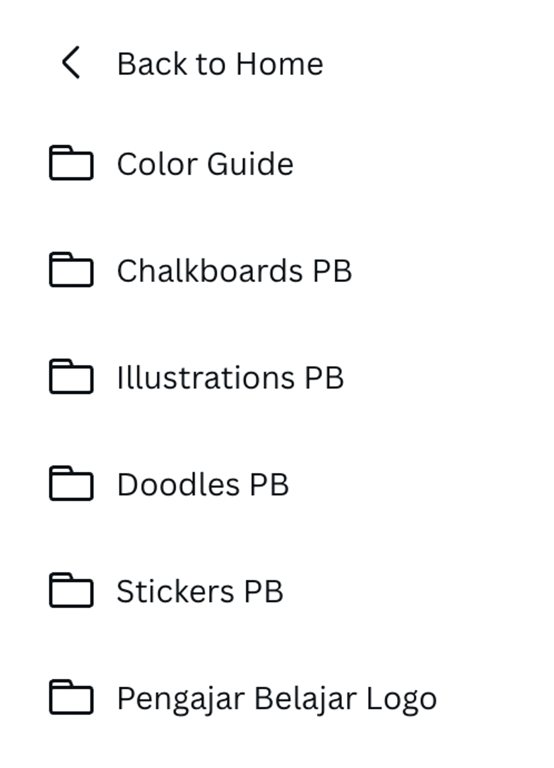Click the Pengajar Belajar Logo folder icon
The height and width of the screenshot is (768, 554).
(x=71, y=696)
